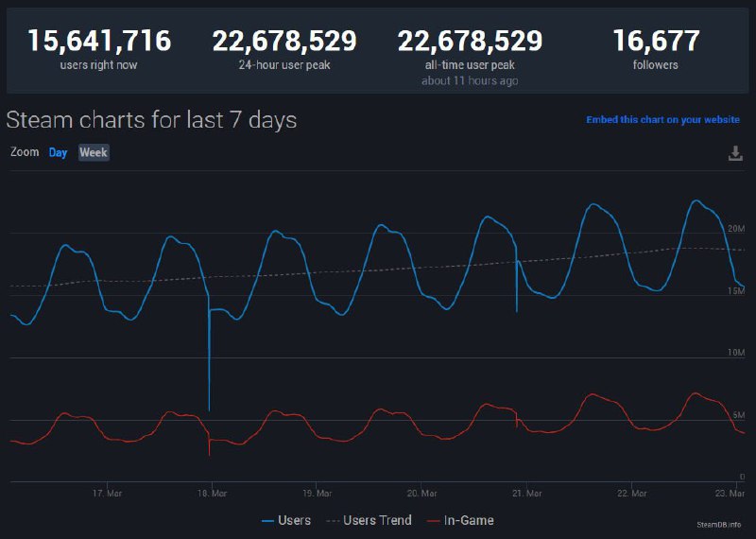Image resolution: width=756 pixels, height=539 pixels.
Task: Select the 24-hour user peak label
Action: [x=284, y=64]
